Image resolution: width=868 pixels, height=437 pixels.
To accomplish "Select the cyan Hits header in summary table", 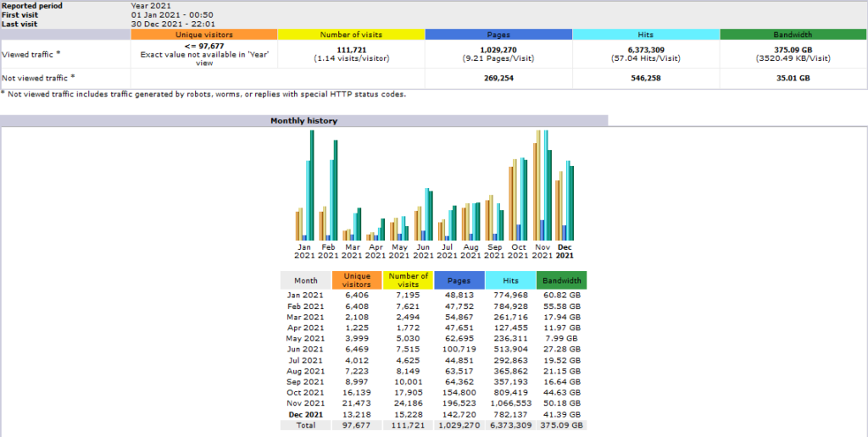I will [646, 35].
